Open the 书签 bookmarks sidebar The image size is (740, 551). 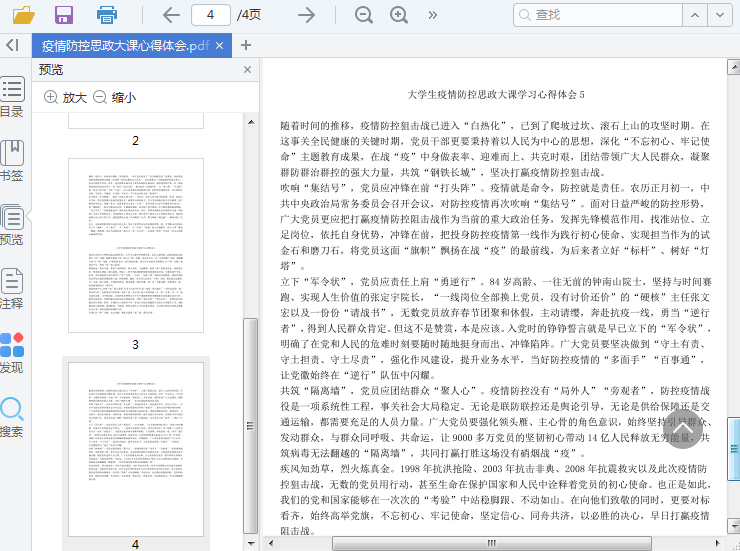[12, 160]
